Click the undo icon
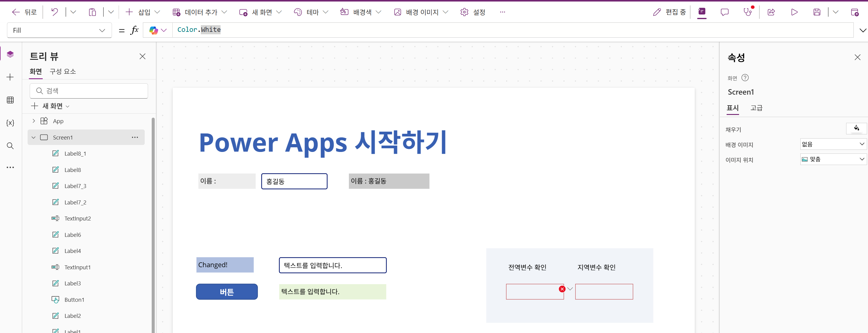868x333 pixels. point(55,12)
